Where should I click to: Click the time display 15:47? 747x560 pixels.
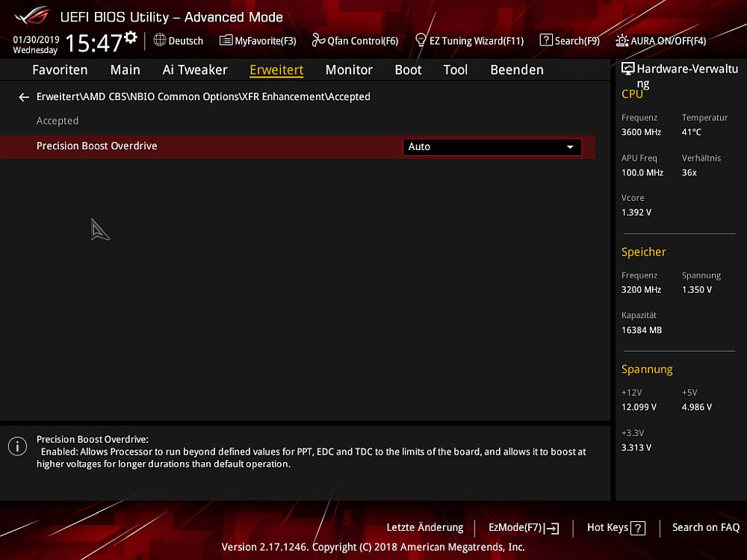(x=94, y=43)
